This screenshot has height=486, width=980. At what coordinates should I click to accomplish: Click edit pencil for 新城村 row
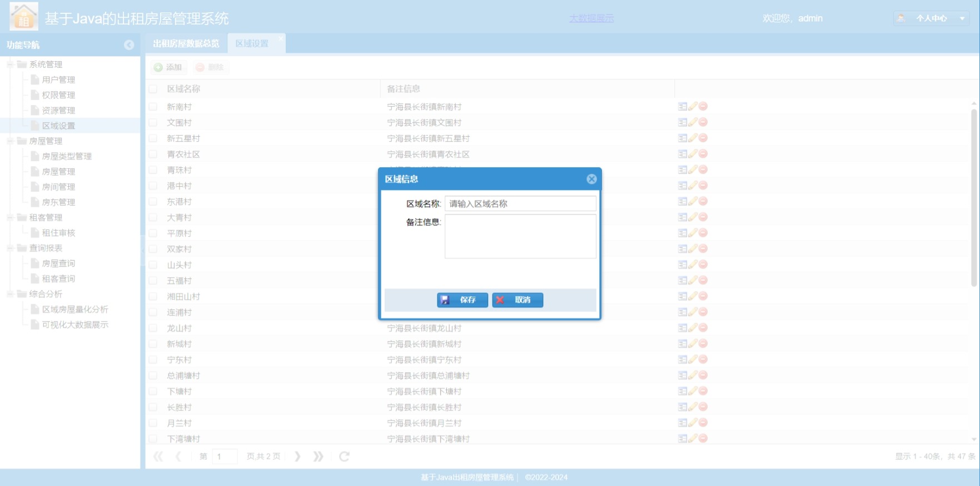pos(693,344)
